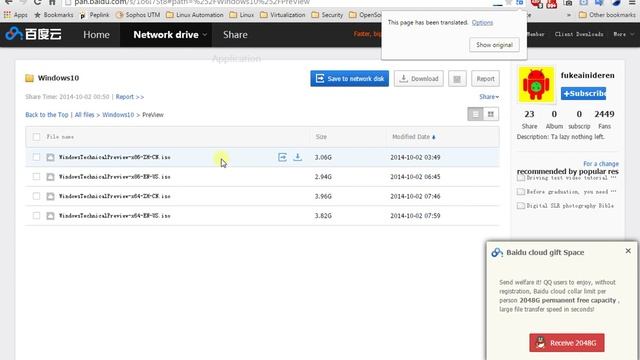Click the All files breadcrumb
The image size is (640, 360).
pos(84,115)
